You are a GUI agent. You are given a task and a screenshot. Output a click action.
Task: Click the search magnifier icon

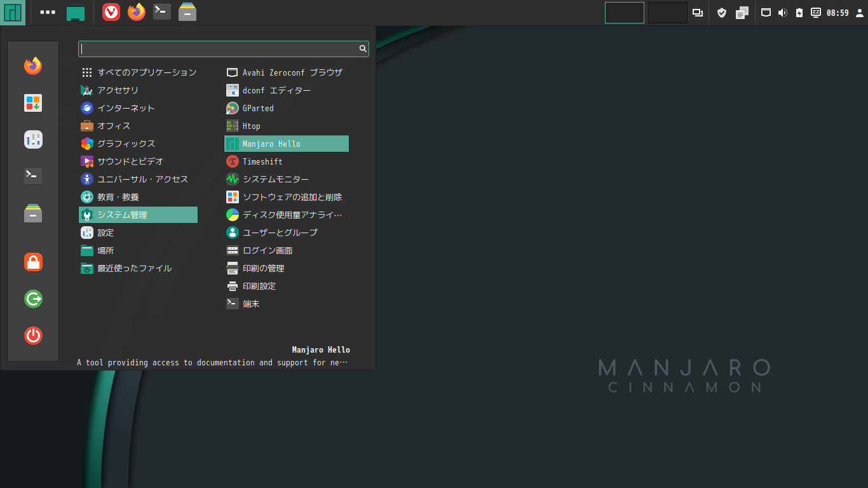pos(363,48)
